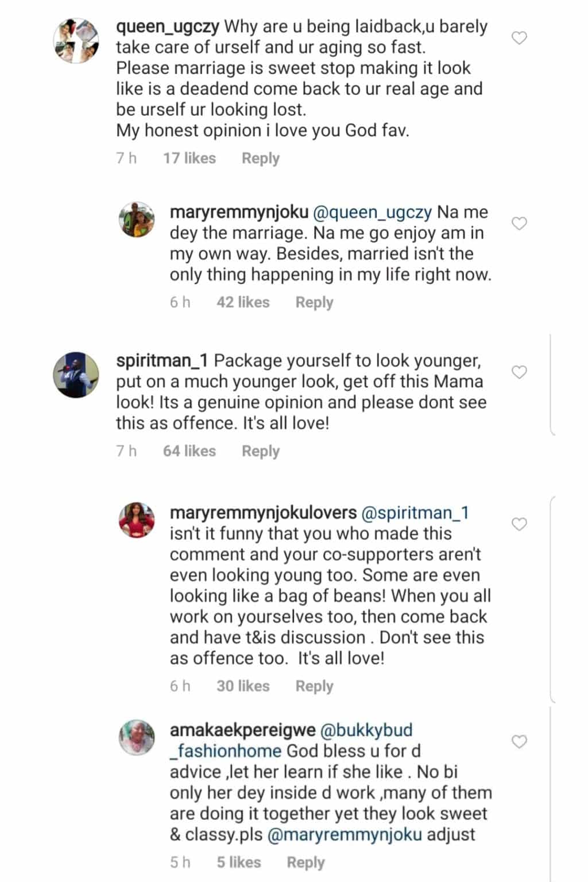Open the @spiritman_1 mention link
The height and width of the screenshot is (882, 588).
(x=415, y=513)
